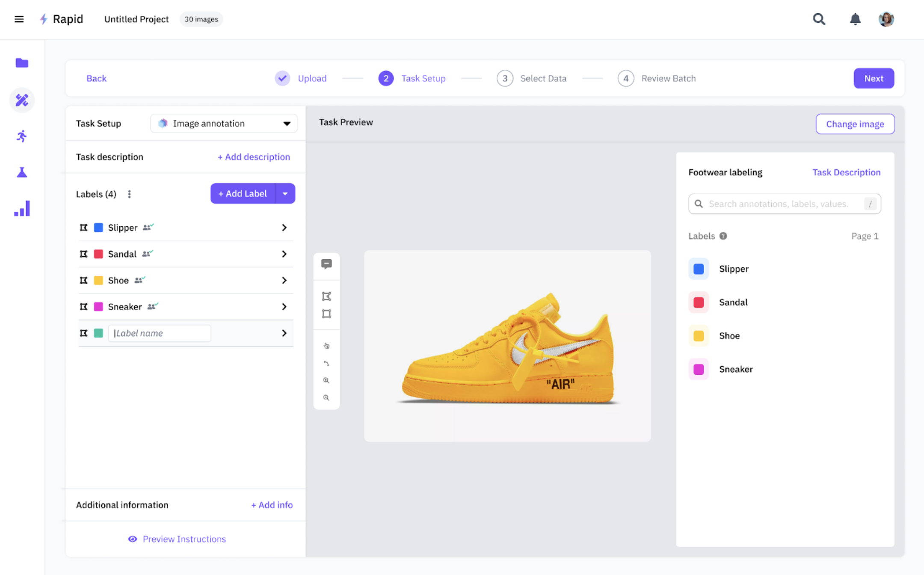The image size is (924, 575).
Task: Open the running person sidebar icon
Action: (22, 136)
